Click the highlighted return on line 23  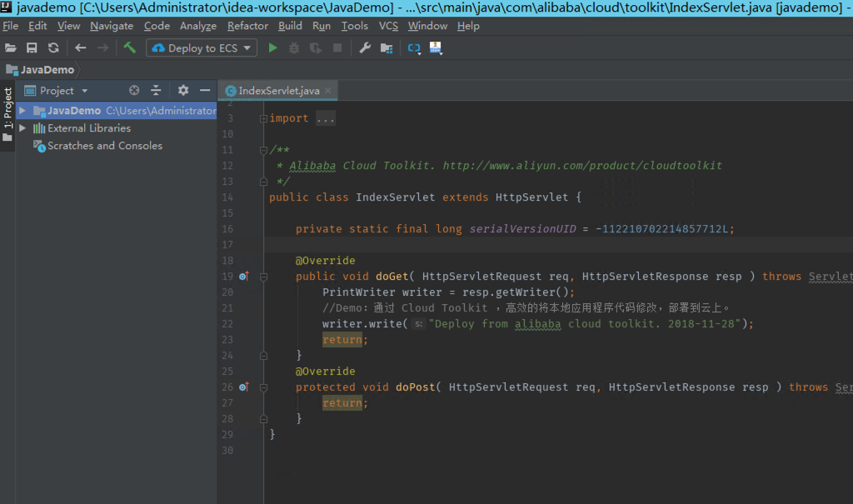click(342, 340)
